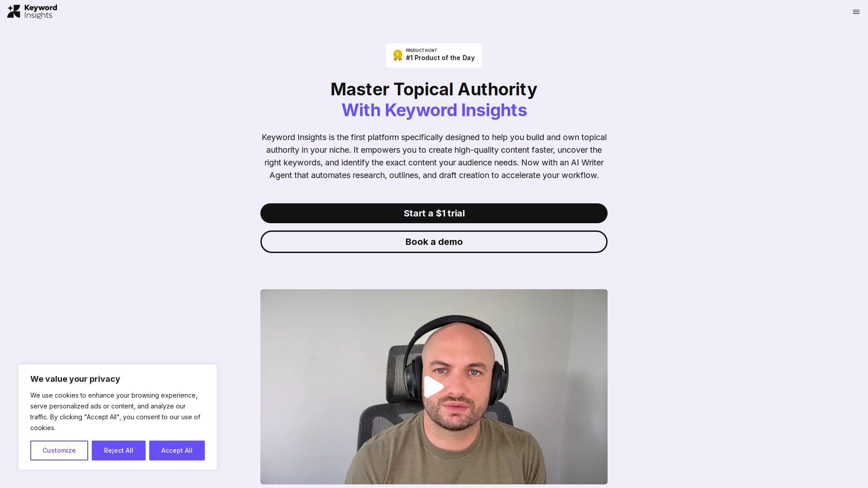Open the hamburger menu icon
This screenshot has width=868, height=488.
[856, 12]
